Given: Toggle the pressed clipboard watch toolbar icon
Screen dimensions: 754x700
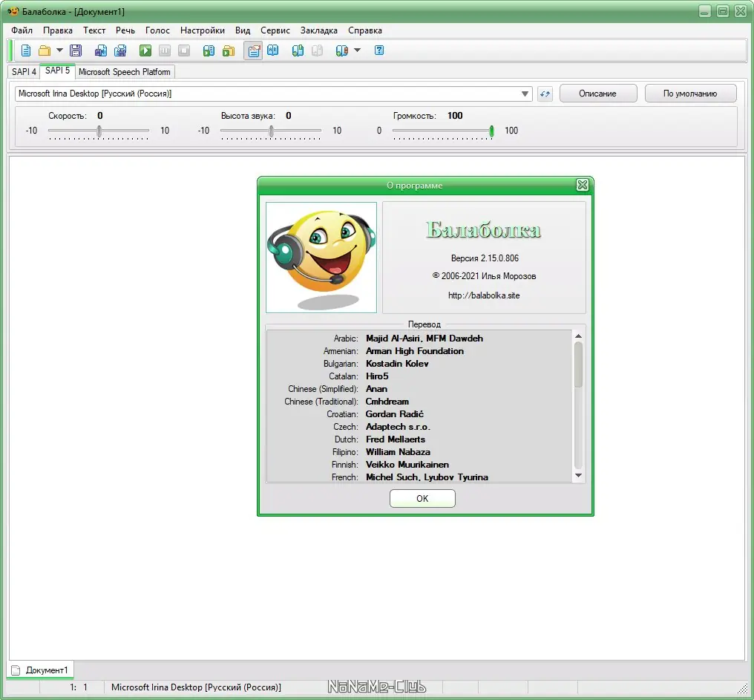Looking at the screenshot, I should (x=253, y=50).
